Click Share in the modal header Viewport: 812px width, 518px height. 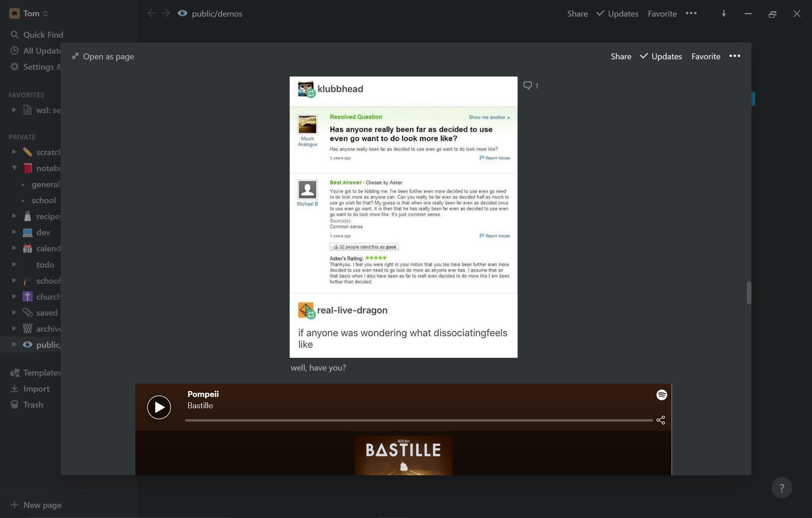click(x=621, y=56)
